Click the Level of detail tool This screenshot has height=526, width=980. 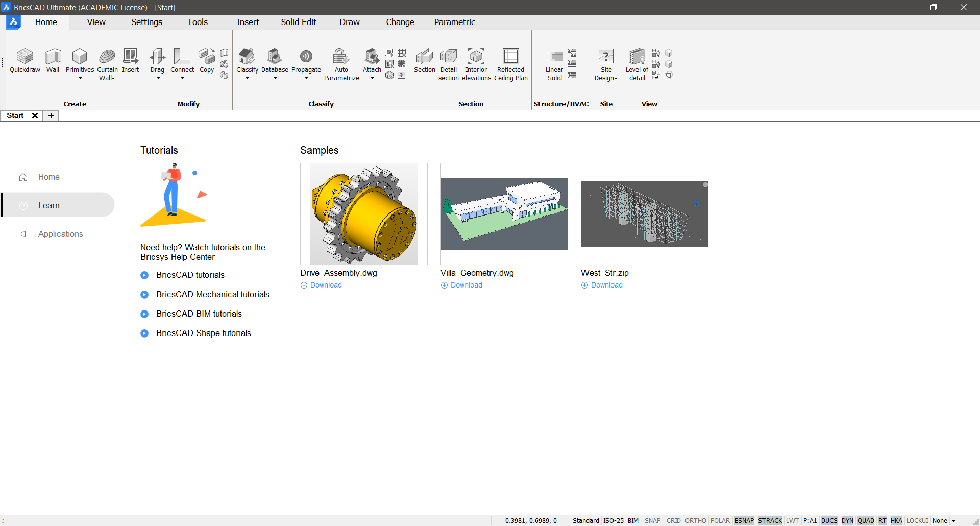tap(637, 64)
